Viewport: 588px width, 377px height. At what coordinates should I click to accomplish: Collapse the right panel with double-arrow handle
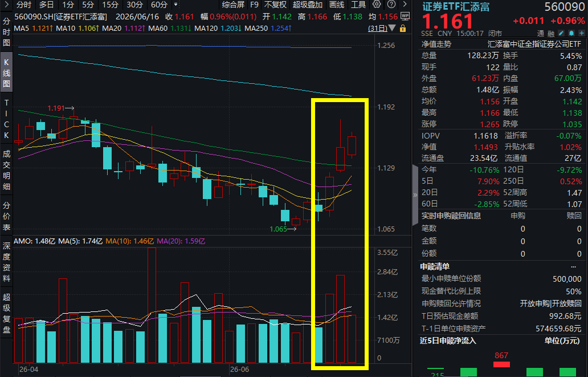click(415, 195)
